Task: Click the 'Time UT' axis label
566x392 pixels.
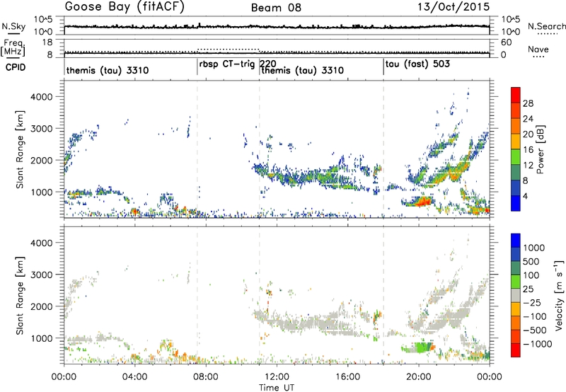Action: point(277,387)
